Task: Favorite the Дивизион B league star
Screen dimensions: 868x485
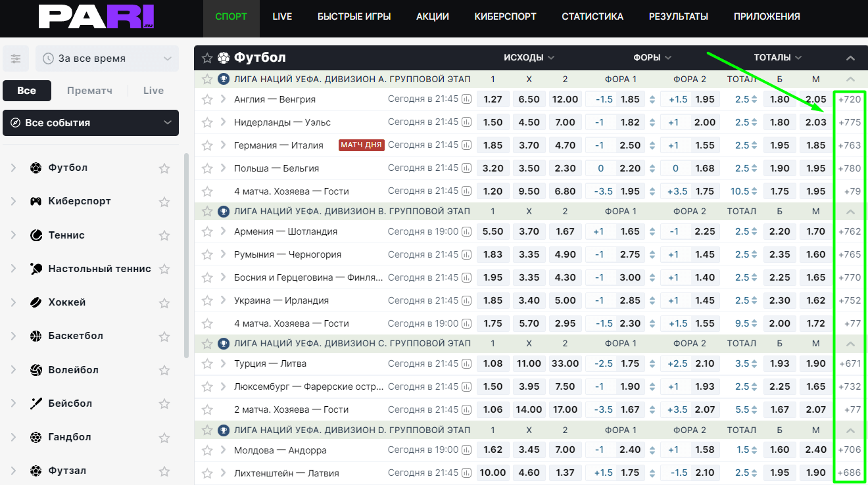Action: tap(207, 212)
